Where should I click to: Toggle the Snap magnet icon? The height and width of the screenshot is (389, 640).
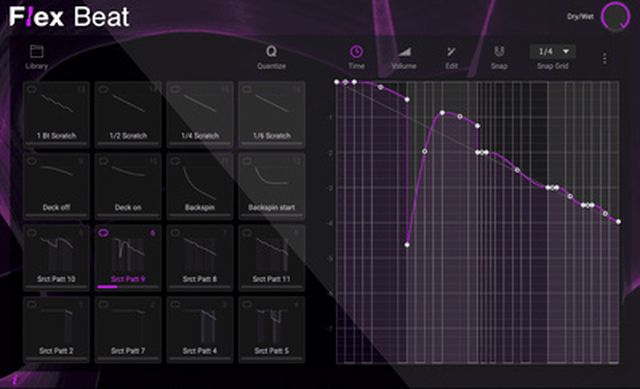499,52
